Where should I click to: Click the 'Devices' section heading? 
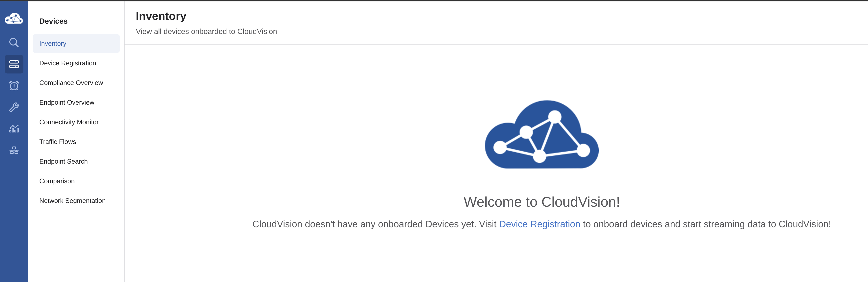[53, 21]
